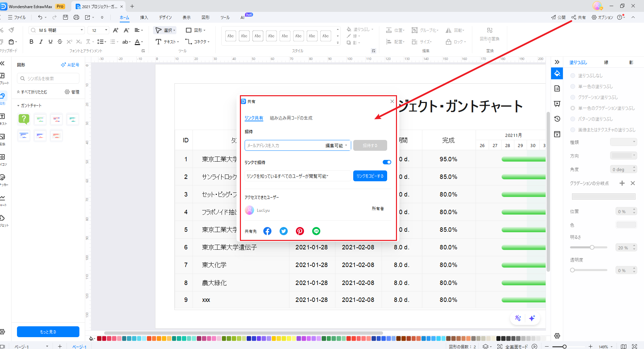Click the Bold formatting icon
Screen dimensions: 644x349
pos(32,42)
